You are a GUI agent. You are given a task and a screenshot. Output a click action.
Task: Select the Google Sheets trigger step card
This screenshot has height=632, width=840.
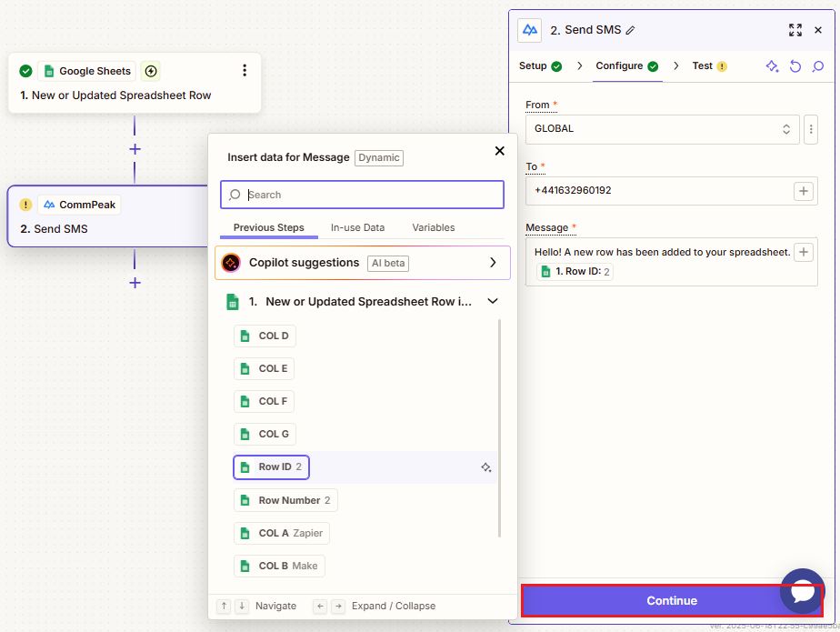coord(135,83)
